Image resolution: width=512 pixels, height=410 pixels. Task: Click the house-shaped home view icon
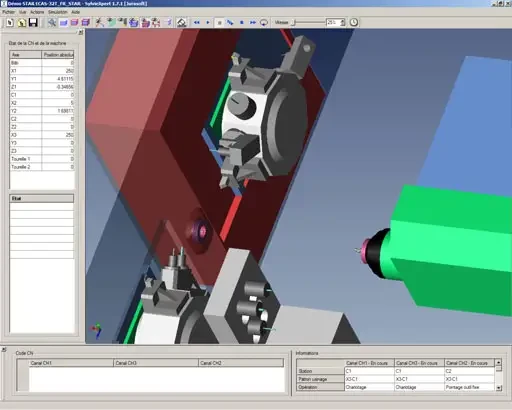point(181,23)
